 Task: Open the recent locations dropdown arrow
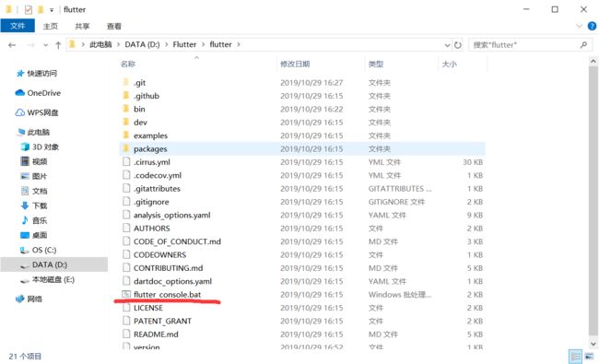click(46, 45)
